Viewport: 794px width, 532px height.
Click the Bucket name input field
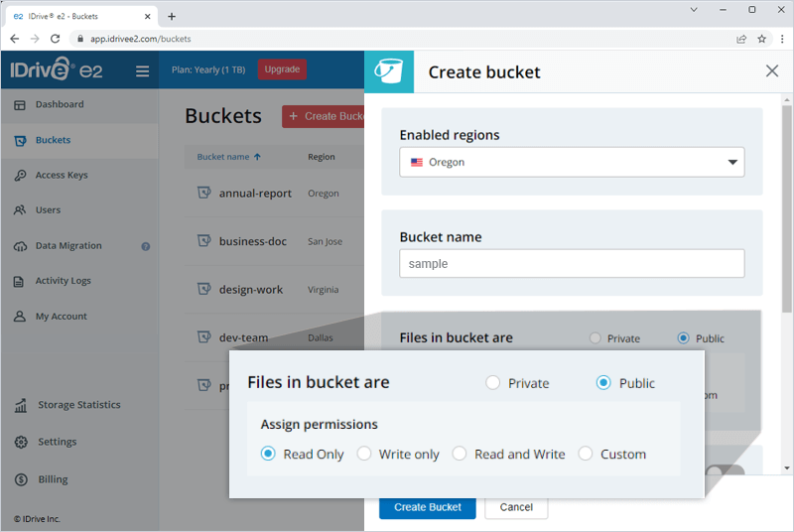click(572, 263)
